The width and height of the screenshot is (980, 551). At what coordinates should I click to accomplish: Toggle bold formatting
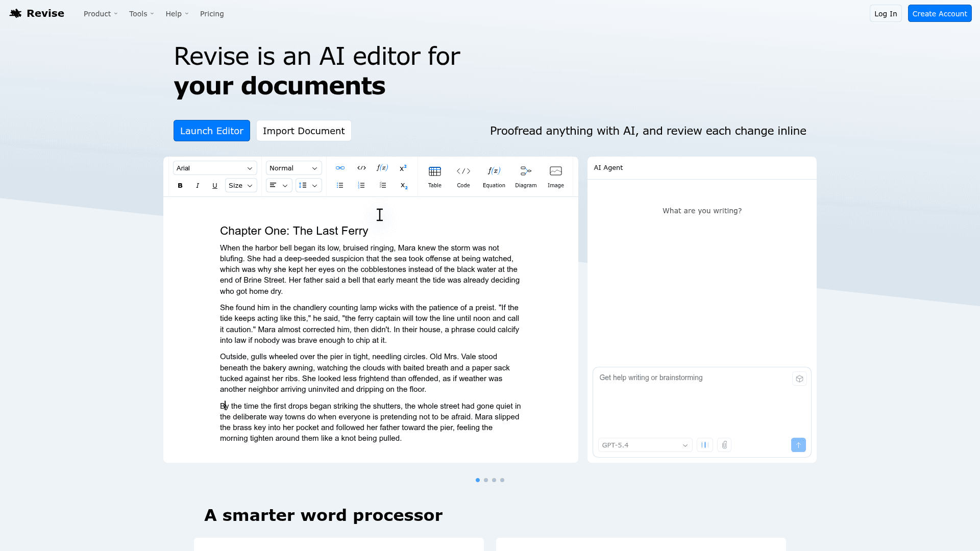pos(180,186)
